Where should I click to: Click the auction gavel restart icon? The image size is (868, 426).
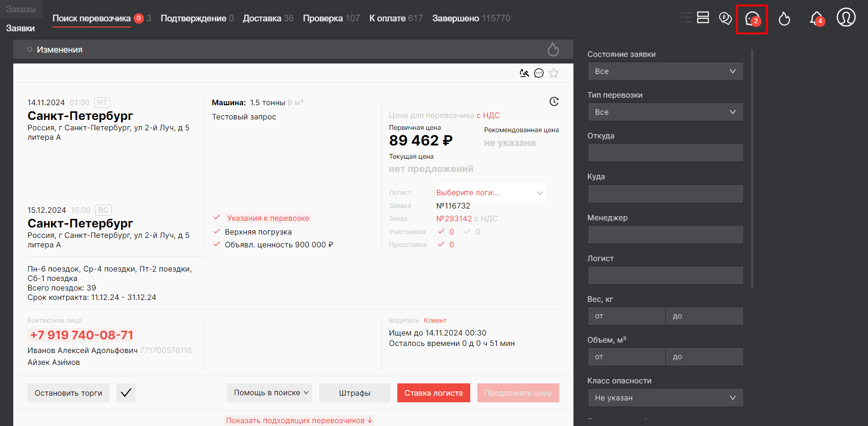tap(524, 73)
